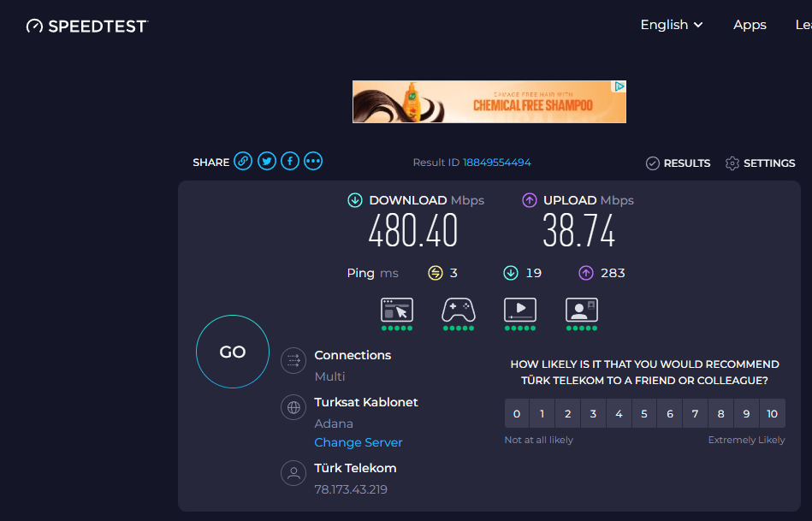Open the Apps menu
The image size is (812, 521).
(x=750, y=25)
